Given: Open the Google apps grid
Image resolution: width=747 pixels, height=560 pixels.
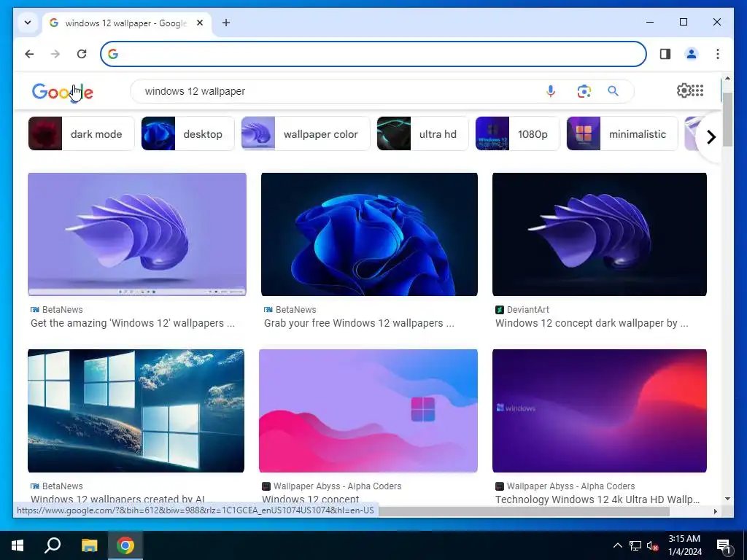Looking at the screenshot, I should (697, 90).
